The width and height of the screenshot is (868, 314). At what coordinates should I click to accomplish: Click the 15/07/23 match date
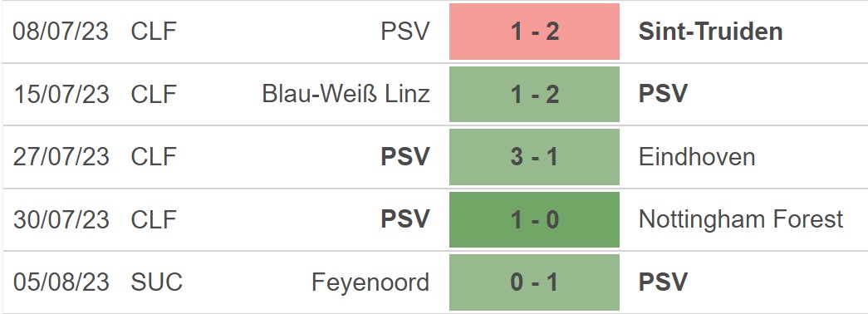61,94
